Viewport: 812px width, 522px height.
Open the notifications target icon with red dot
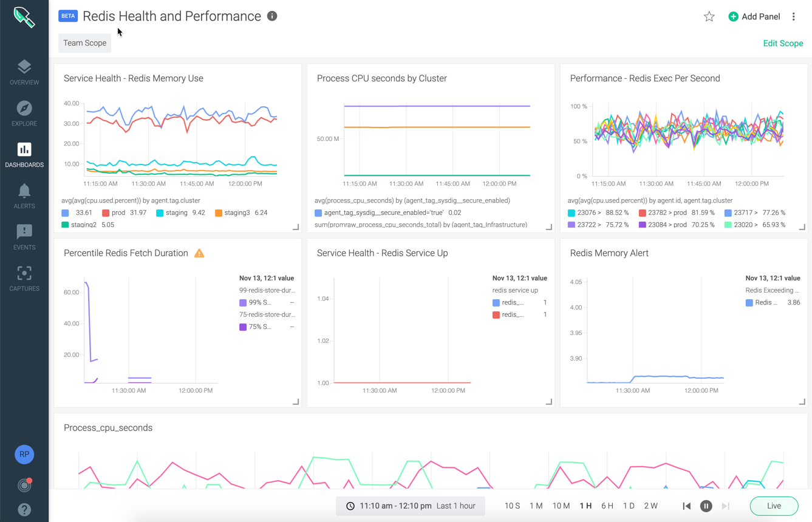24,485
